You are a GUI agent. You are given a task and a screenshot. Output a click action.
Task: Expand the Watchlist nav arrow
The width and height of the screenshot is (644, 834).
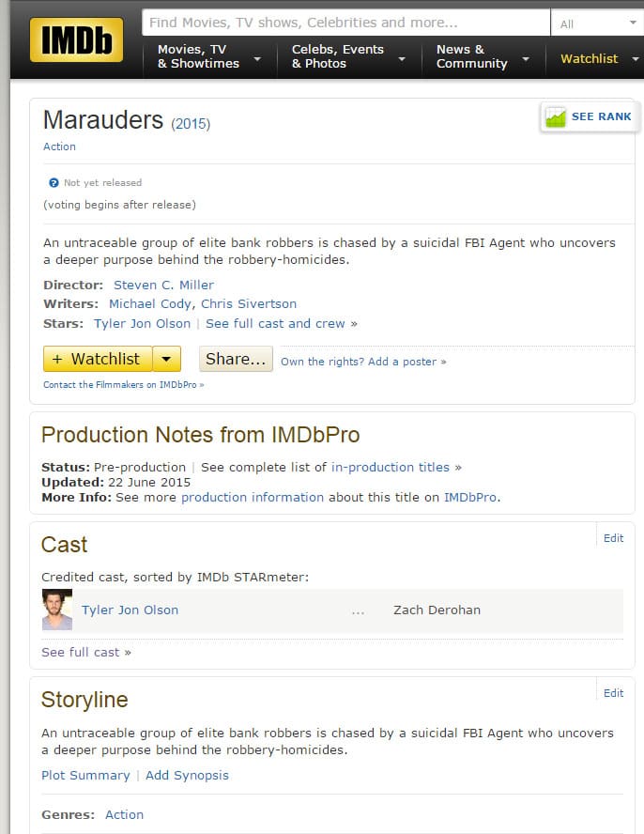click(x=636, y=58)
